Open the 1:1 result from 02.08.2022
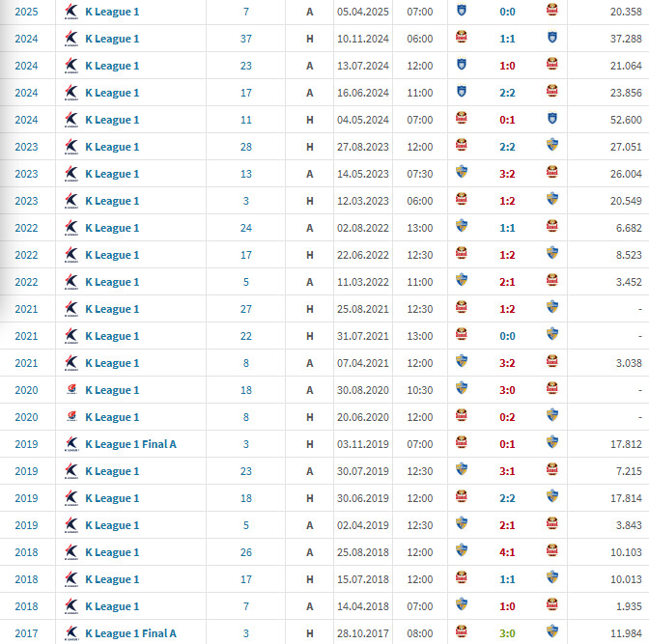Viewport: 649px width, 644px height. pos(507,228)
